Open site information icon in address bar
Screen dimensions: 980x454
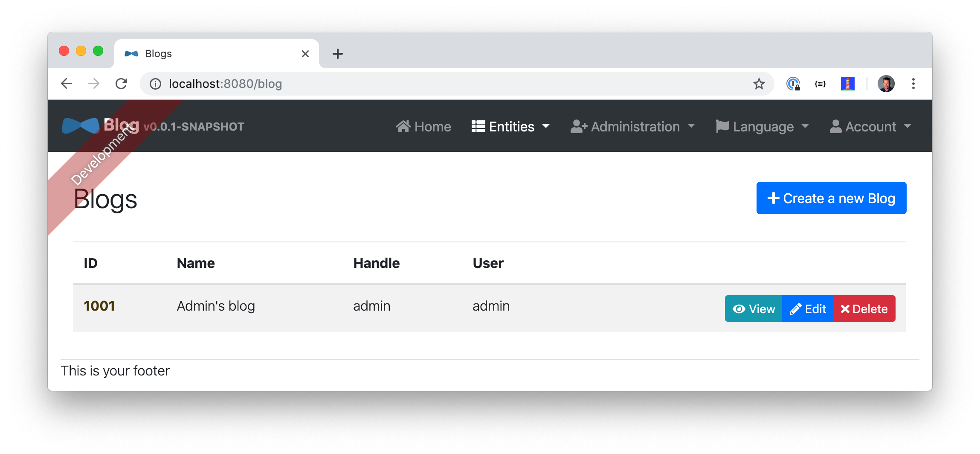155,84
